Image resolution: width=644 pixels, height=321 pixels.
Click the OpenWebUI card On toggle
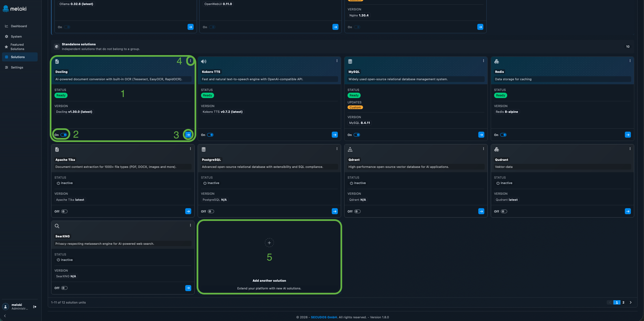click(212, 27)
